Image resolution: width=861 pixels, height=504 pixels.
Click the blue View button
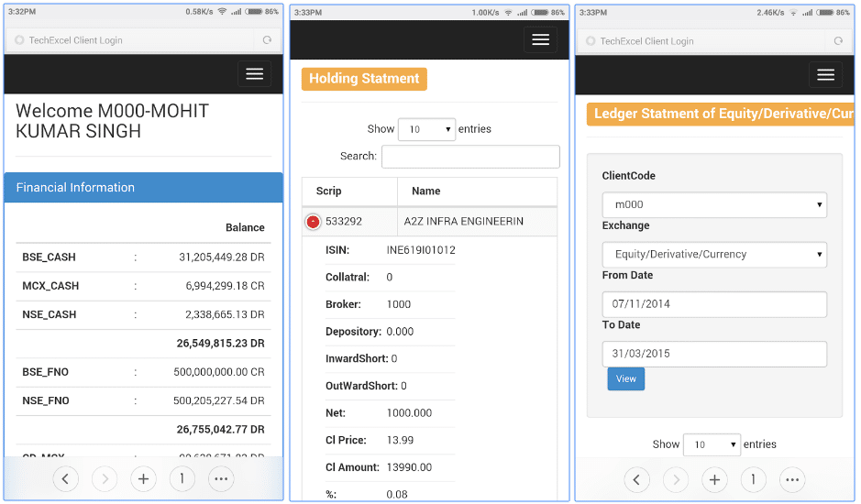coord(625,379)
